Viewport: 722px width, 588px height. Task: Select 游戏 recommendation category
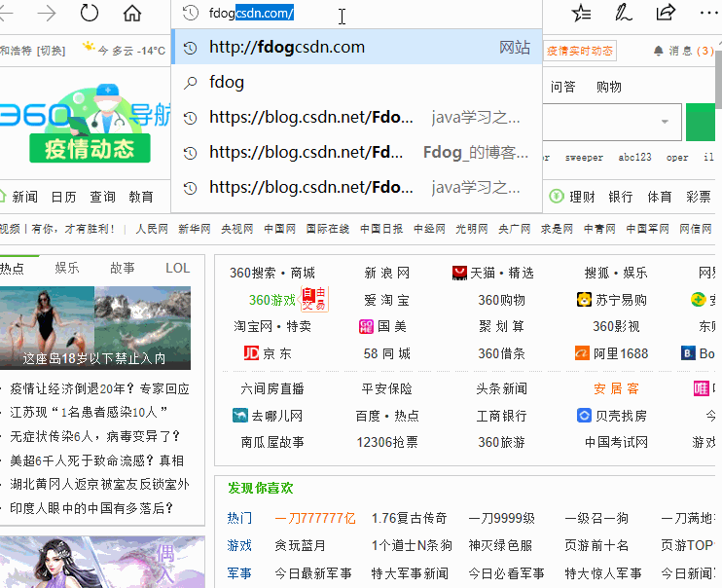tap(239, 545)
